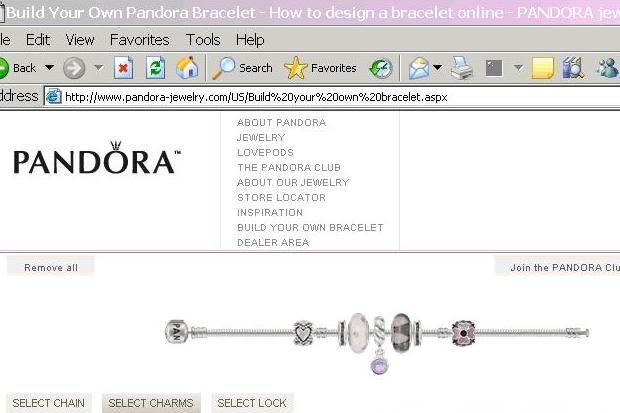This screenshot has width=620, height=413.
Task: Switch to Select Lock tab
Action: [252, 403]
